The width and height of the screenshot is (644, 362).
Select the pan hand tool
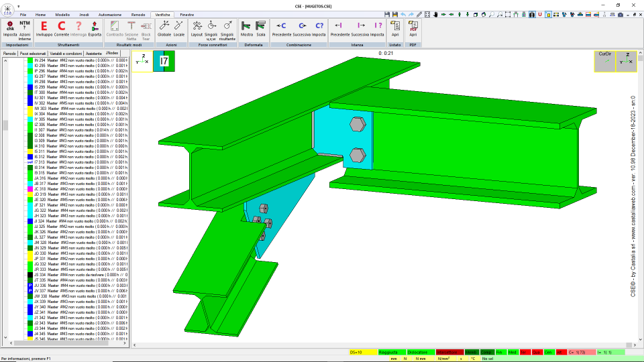435,14
